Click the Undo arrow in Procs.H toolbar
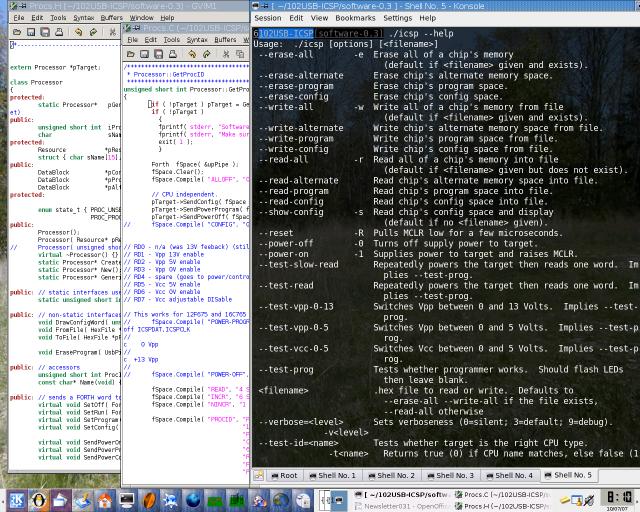The image size is (640, 512). [x=79, y=32]
